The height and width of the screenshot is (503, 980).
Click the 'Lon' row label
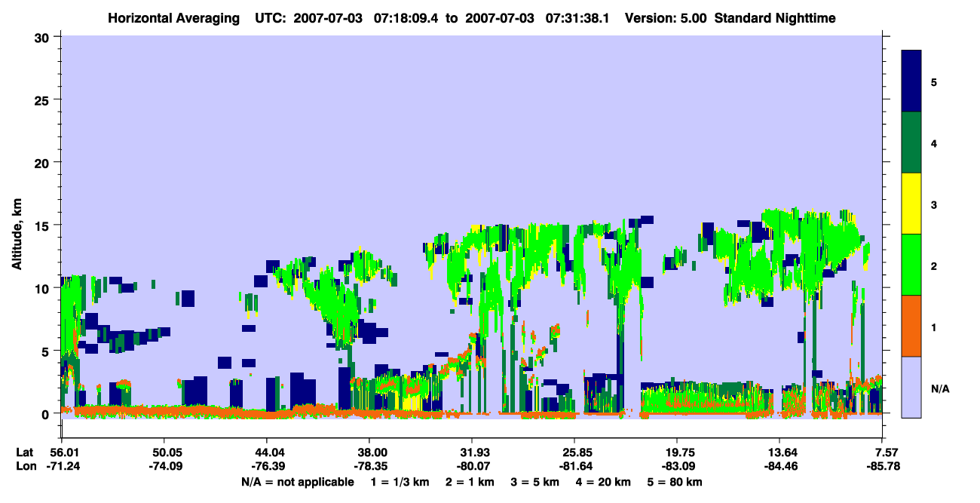pos(25,465)
